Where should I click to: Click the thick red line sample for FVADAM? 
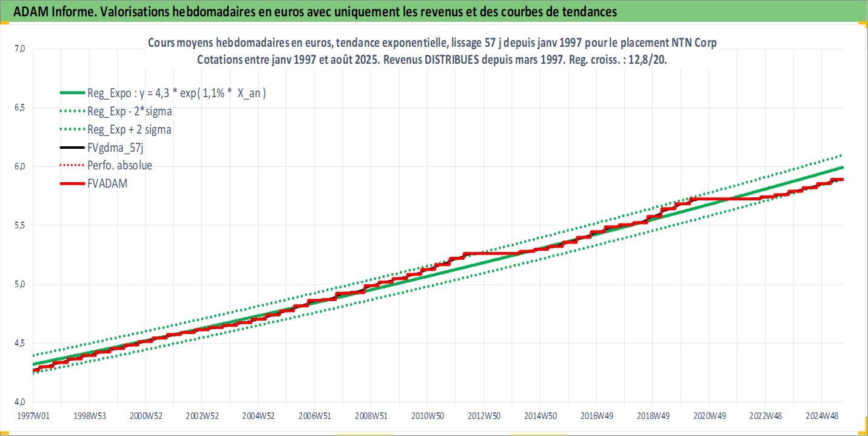click(72, 183)
